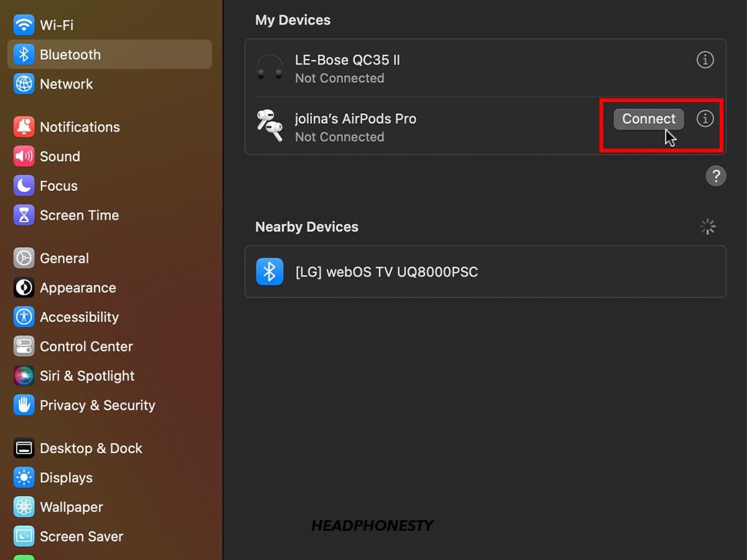This screenshot has width=747, height=560.
Task: Open Privacy & Security settings
Action: [x=98, y=405]
